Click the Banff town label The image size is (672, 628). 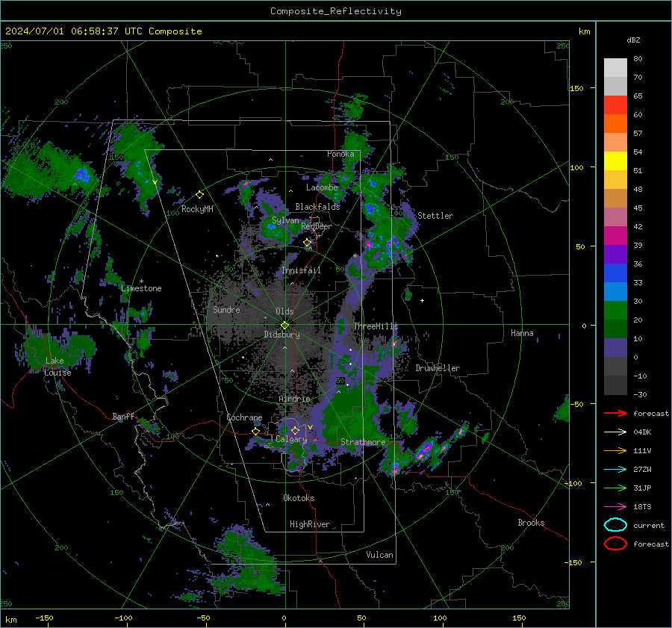pyautogui.click(x=123, y=417)
